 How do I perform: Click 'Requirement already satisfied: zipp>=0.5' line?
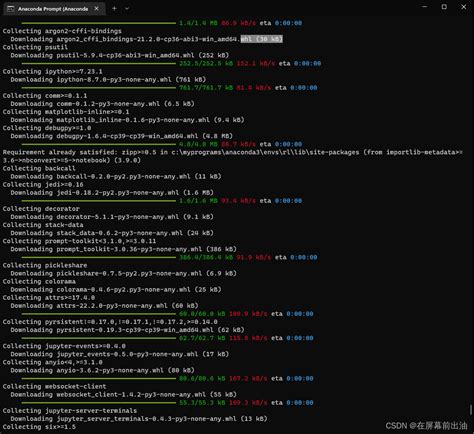click(233, 156)
